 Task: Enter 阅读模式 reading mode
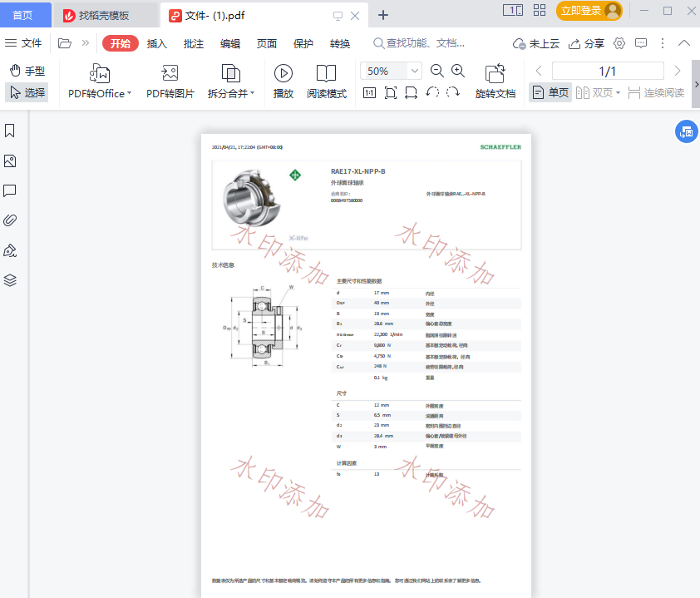click(x=327, y=82)
